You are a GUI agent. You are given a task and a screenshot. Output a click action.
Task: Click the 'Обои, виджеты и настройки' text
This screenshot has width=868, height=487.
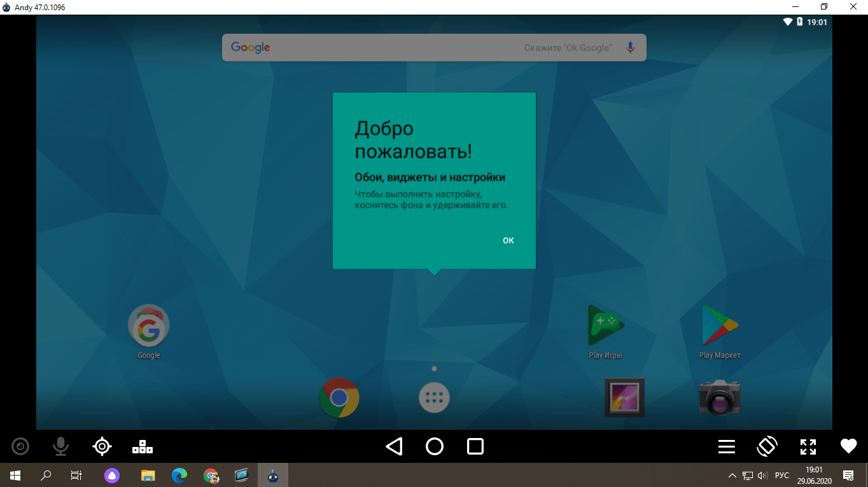click(430, 177)
